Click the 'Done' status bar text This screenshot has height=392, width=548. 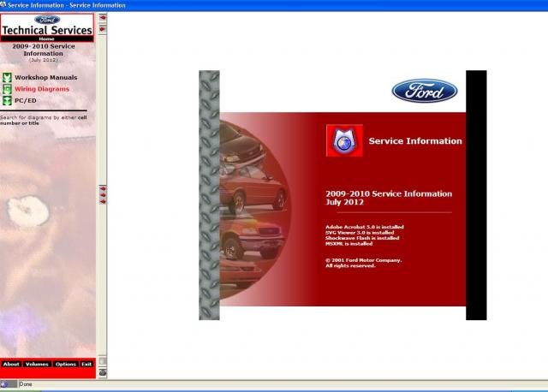26,384
